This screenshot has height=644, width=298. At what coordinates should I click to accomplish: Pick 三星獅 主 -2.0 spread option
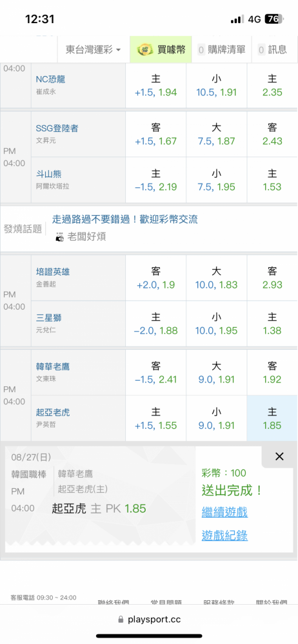(155, 324)
